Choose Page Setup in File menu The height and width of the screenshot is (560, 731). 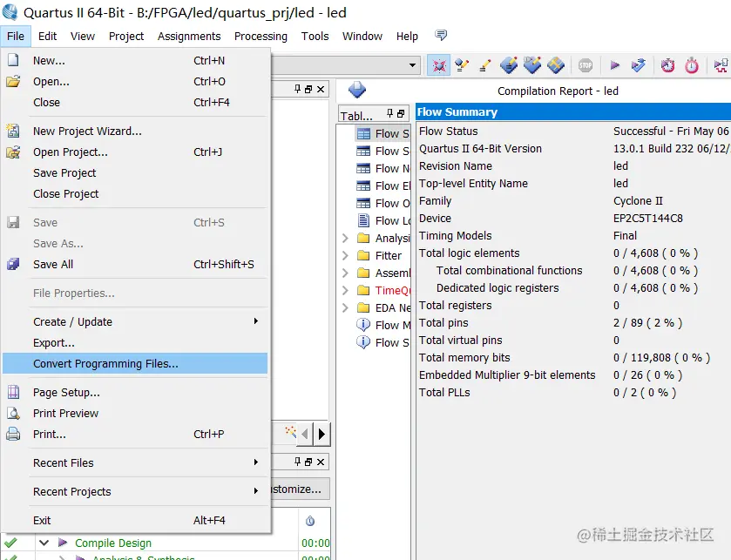click(x=135, y=392)
